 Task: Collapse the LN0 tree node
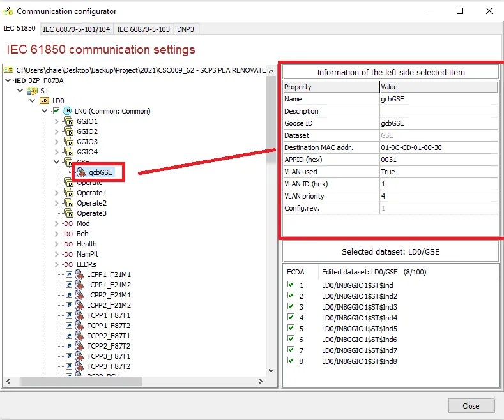pos(44,111)
